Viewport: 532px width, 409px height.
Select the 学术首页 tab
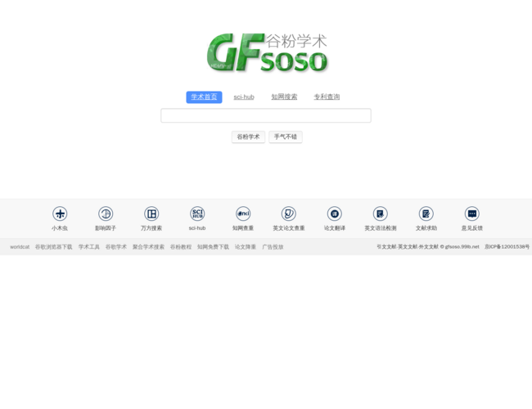tap(204, 97)
